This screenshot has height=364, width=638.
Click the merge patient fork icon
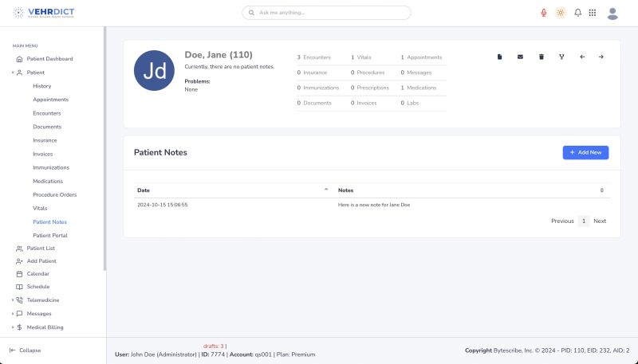click(x=561, y=57)
